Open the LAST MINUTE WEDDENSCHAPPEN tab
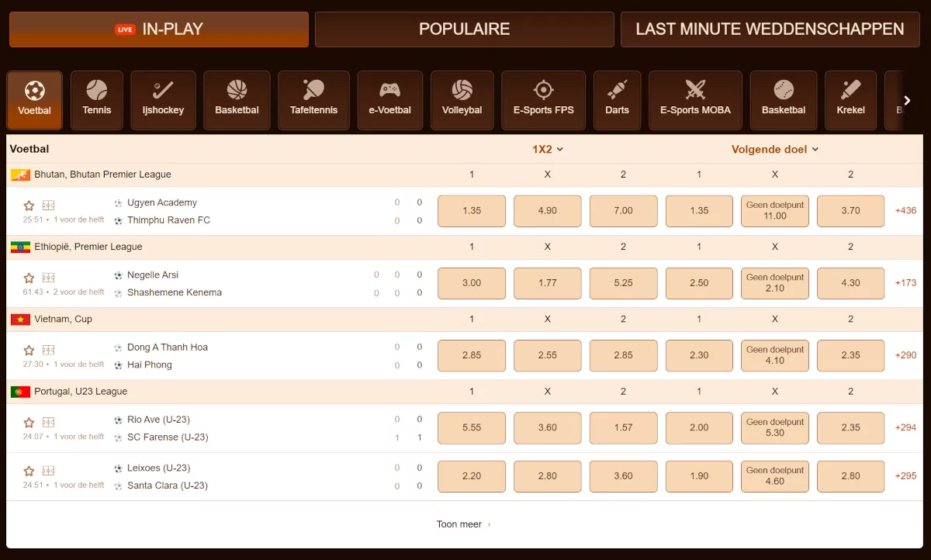Image resolution: width=931 pixels, height=560 pixels. pos(770,29)
